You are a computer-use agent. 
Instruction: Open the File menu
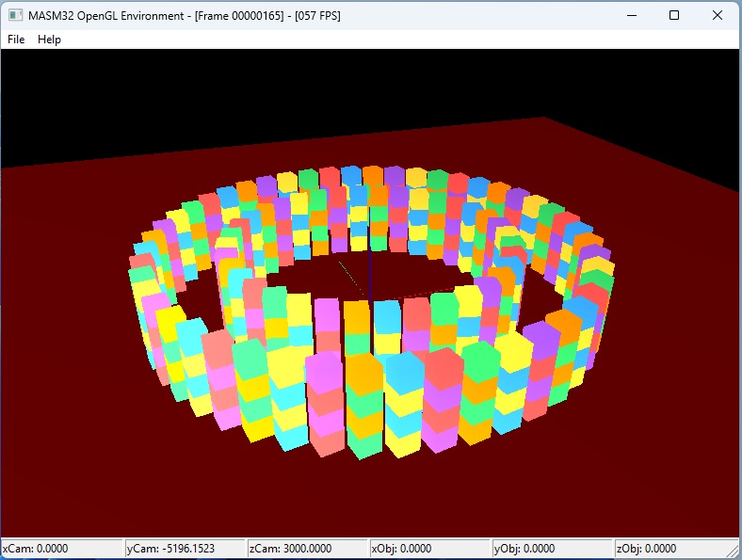(x=16, y=40)
